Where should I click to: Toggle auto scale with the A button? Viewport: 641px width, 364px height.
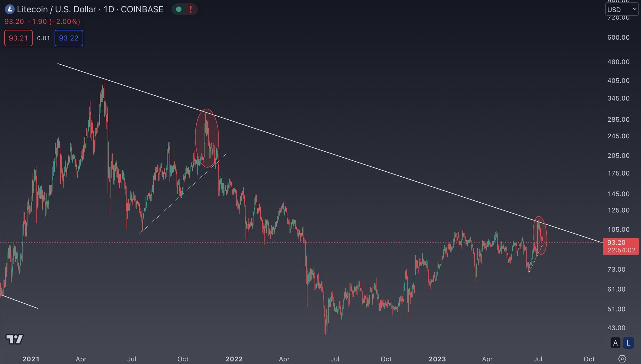point(615,343)
